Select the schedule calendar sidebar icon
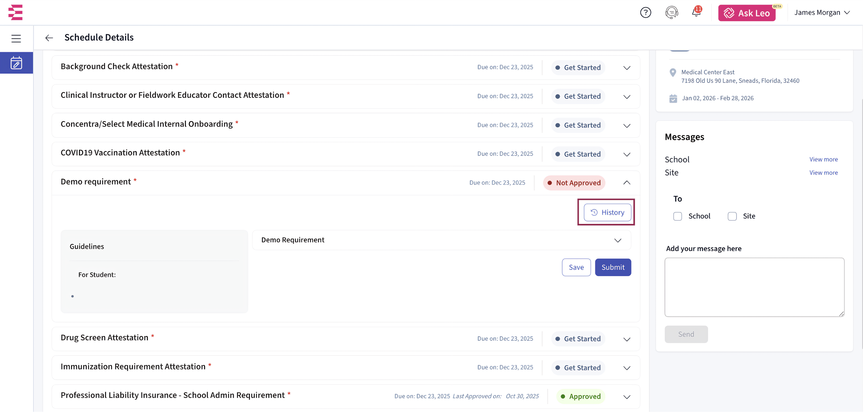 (16, 63)
